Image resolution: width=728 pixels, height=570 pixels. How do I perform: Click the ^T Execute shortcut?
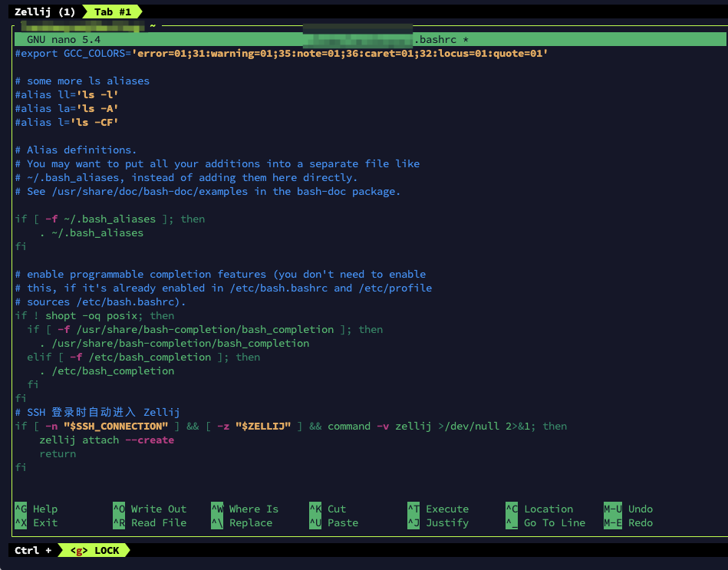point(438,509)
